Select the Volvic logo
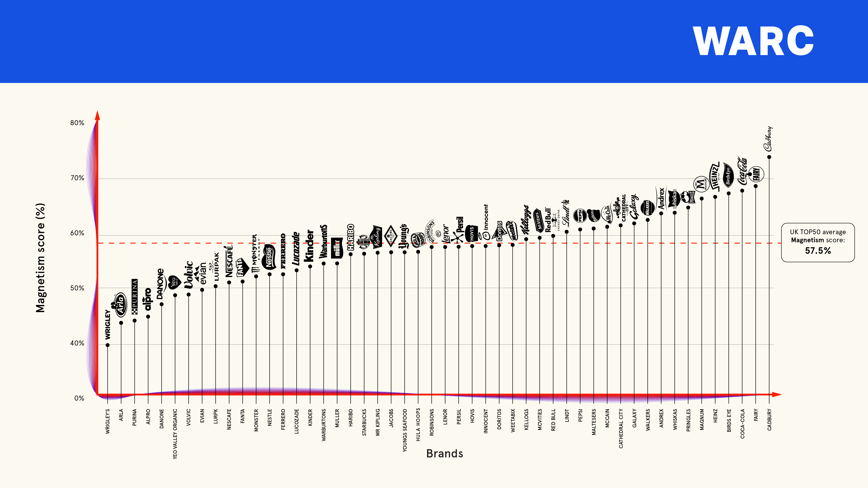868x488 pixels. (x=189, y=275)
